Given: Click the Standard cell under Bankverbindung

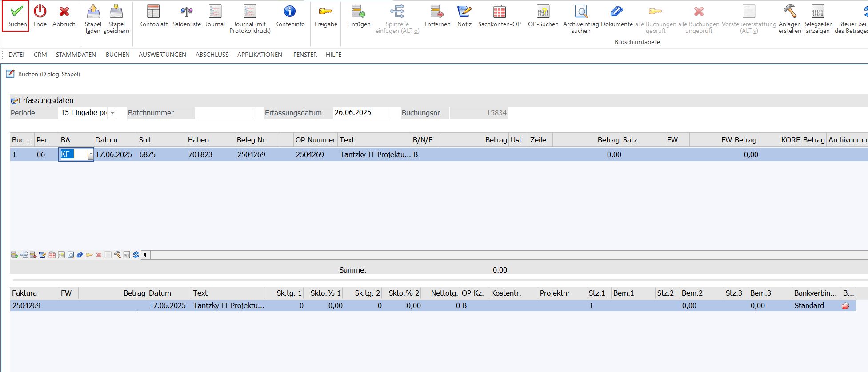Looking at the screenshot, I should 816,305.
